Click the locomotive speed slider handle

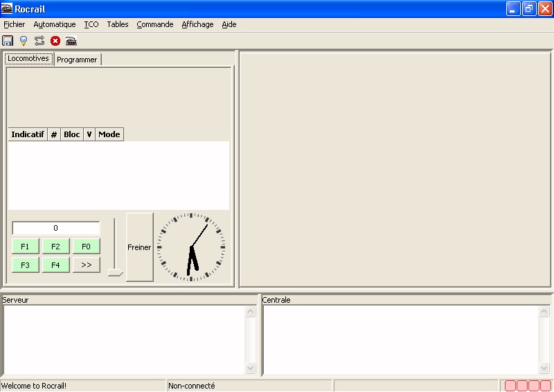tap(115, 272)
